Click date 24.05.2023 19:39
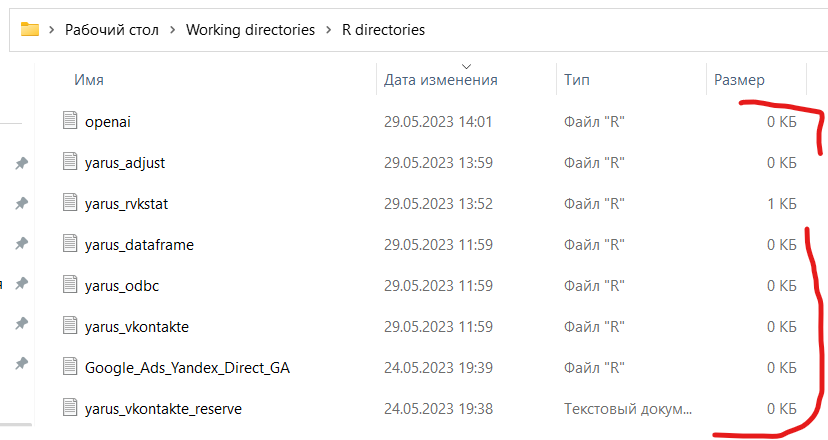This screenshot has width=828, height=440. pyautogui.click(x=438, y=368)
